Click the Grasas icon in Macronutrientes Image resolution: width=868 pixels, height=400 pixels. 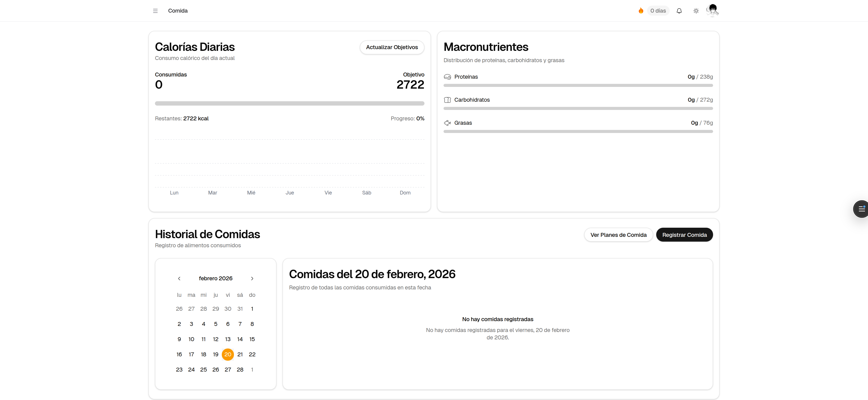pos(447,123)
